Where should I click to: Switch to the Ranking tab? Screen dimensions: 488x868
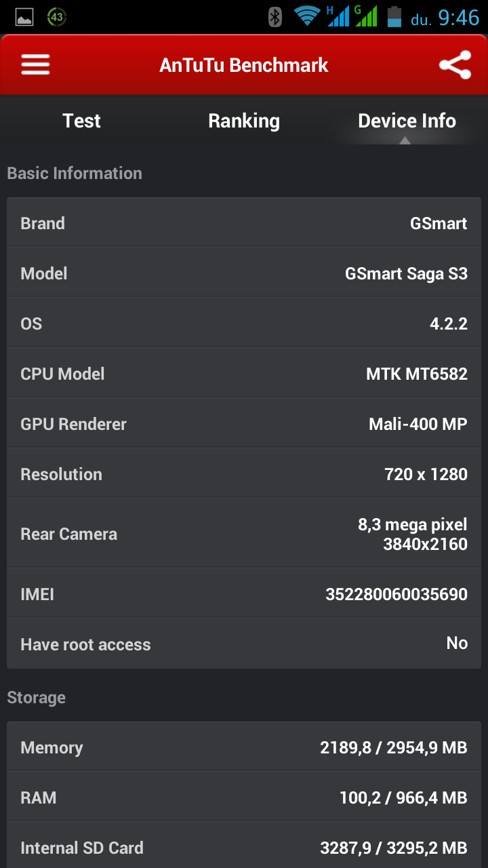(x=244, y=121)
